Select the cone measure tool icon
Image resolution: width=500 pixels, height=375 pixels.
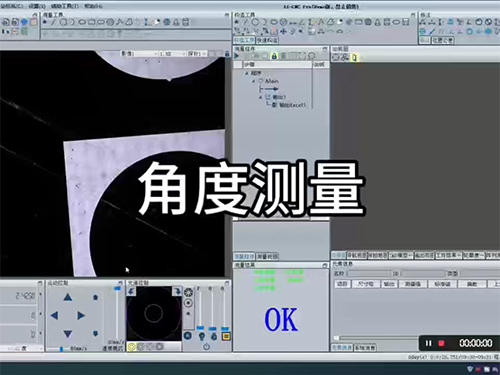176,22
